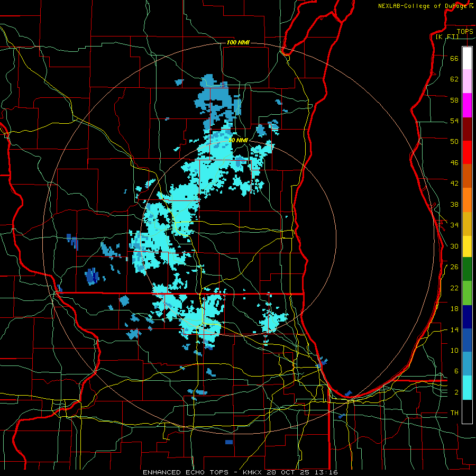Select the "30" legend value

click(x=454, y=246)
